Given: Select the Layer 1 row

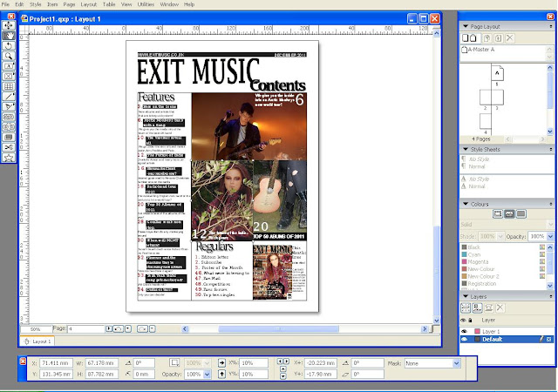Looking at the screenshot, I should (x=507, y=331).
